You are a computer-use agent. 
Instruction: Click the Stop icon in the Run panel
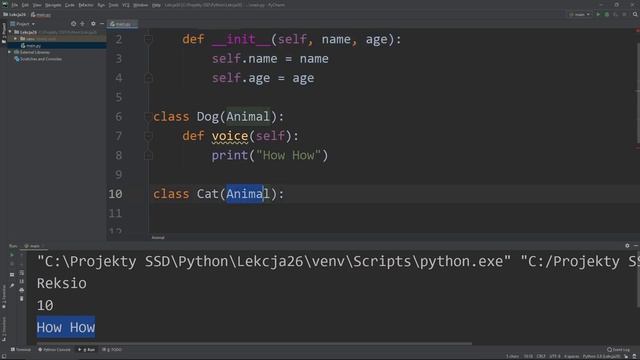[x=12, y=264]
